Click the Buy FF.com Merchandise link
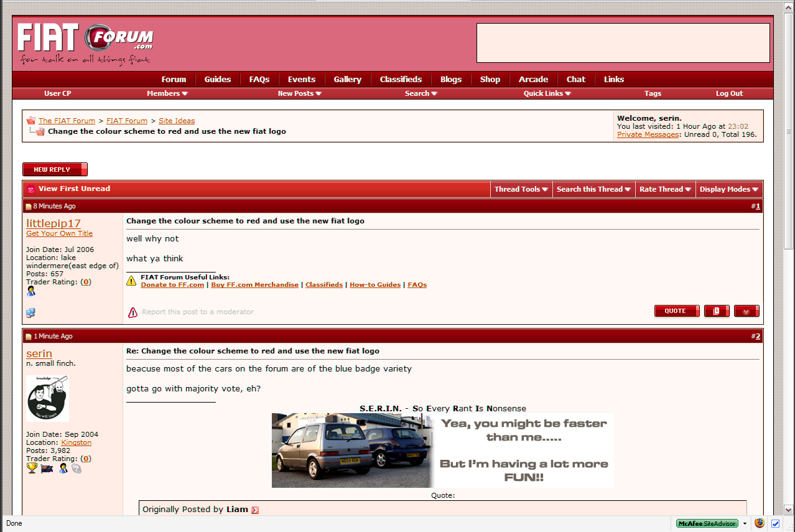Screen dimensions: 795x532 tap(255, 284)
